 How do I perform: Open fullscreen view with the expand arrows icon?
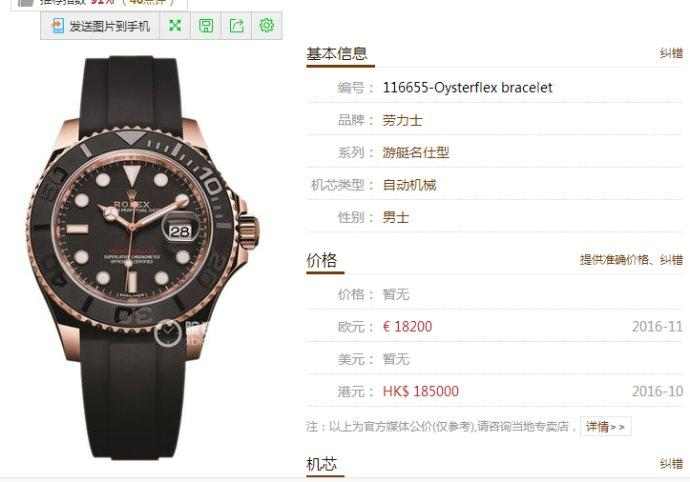click(175, 26)
